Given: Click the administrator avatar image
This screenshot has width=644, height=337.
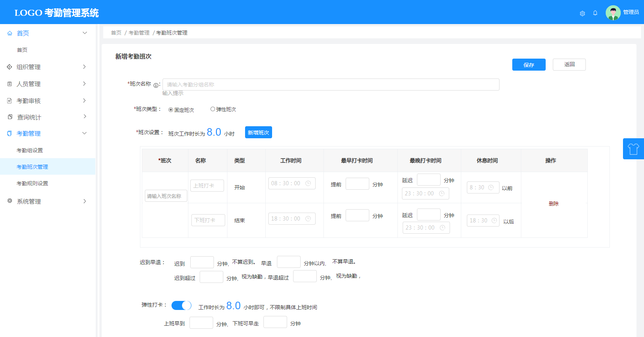Looking at the screenshot, I should 613,13.
